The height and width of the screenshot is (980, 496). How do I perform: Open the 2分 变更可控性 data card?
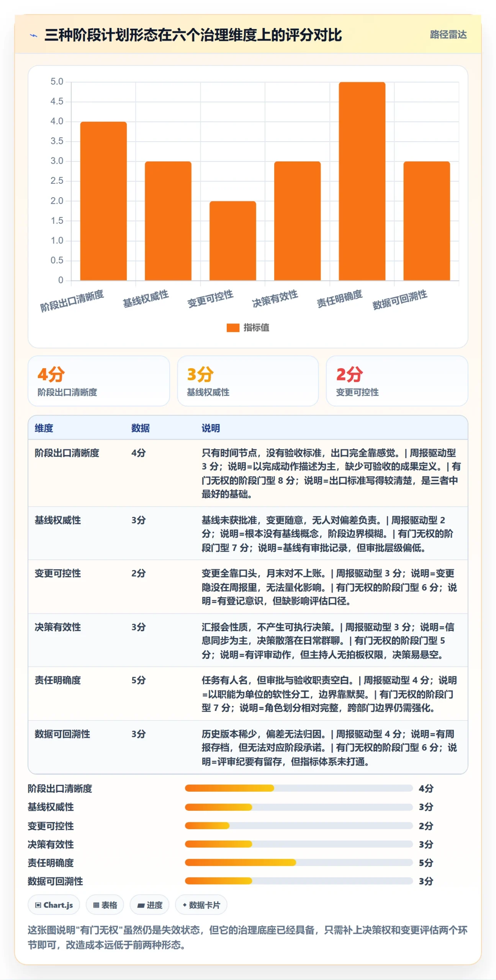point(397,381)
